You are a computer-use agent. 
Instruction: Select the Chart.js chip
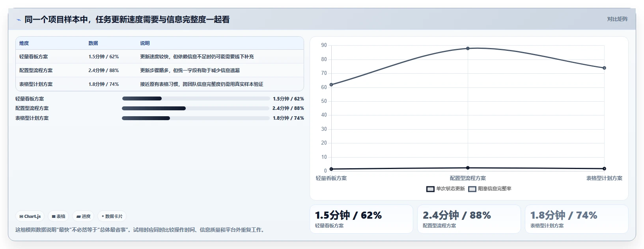(x=30, y=216)
